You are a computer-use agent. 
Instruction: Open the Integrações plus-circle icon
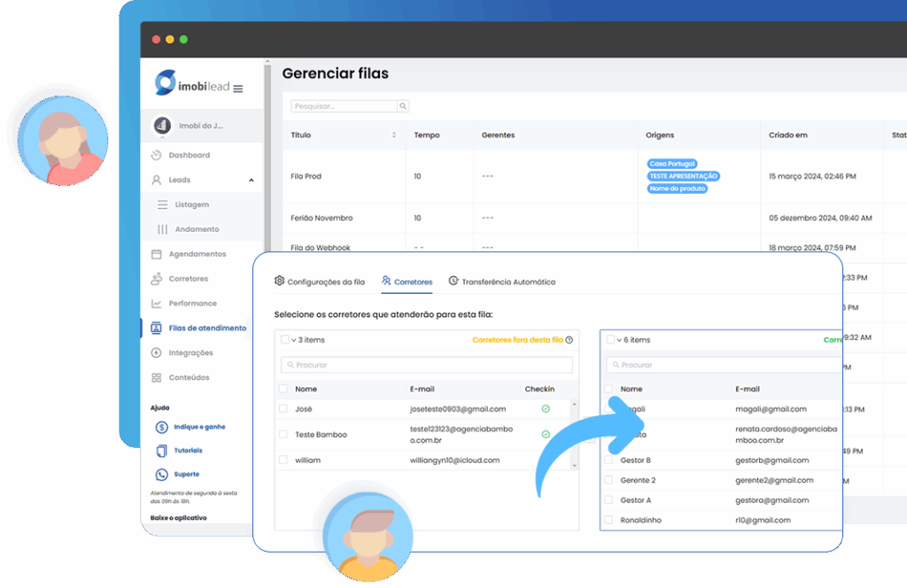[156, 352]
